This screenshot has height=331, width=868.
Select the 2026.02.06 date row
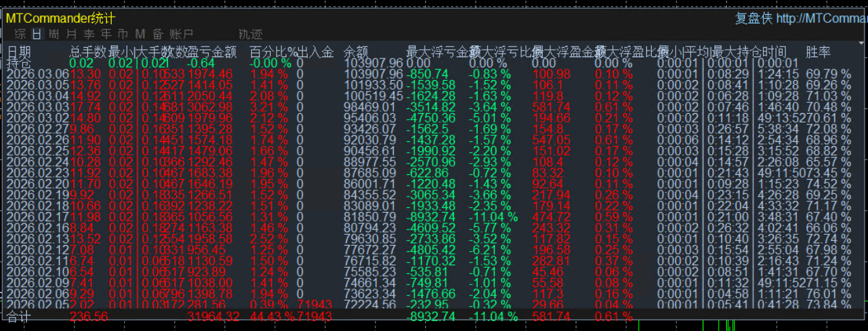pyautogui.click(x=38, y=294)
